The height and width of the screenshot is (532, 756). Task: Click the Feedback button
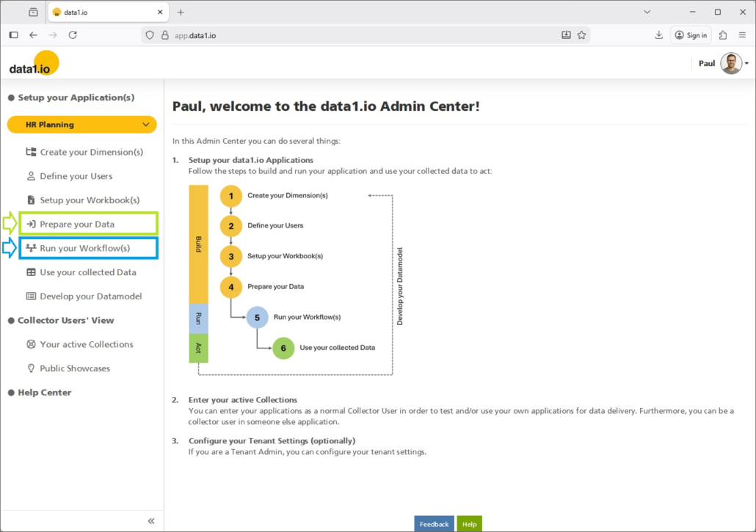[434, 524]
